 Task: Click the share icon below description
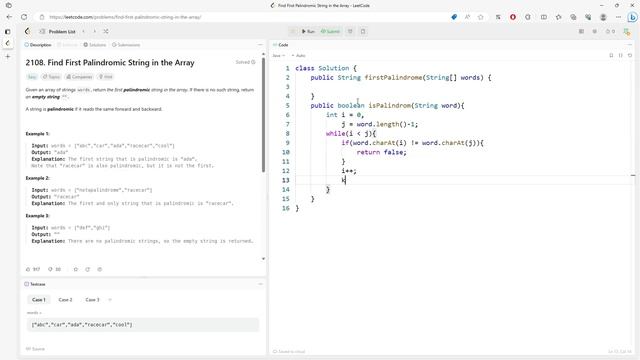tap(87, 269)
